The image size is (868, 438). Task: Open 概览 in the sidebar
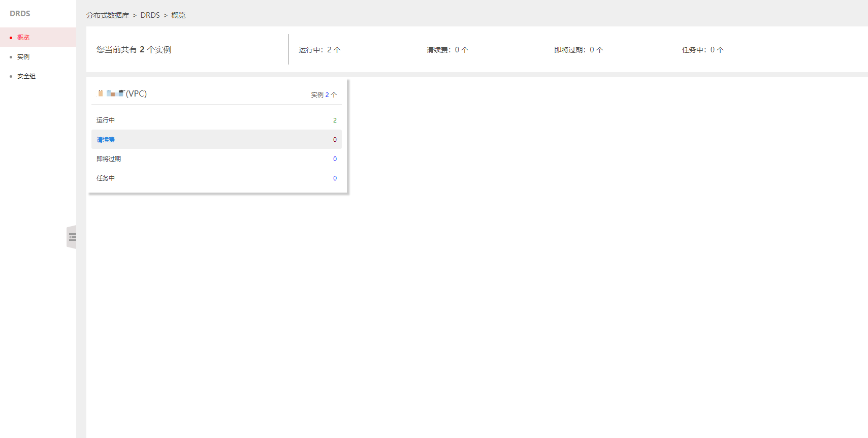[38, 37]
